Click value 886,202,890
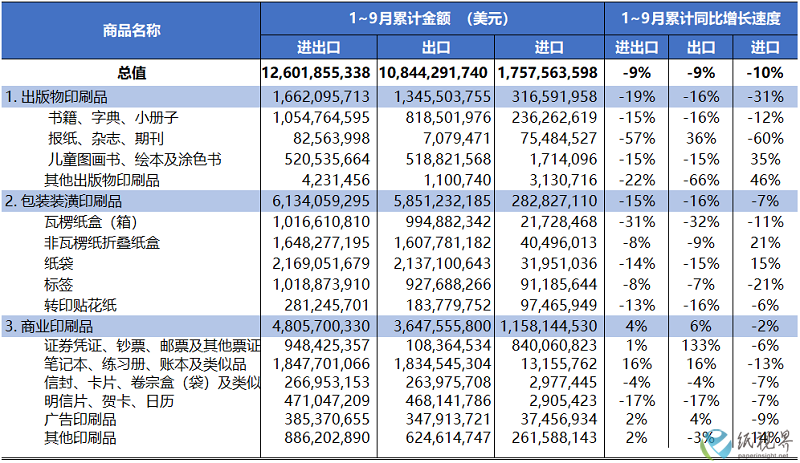This screenshot has width=800, height=463. [x=327, y=438]
